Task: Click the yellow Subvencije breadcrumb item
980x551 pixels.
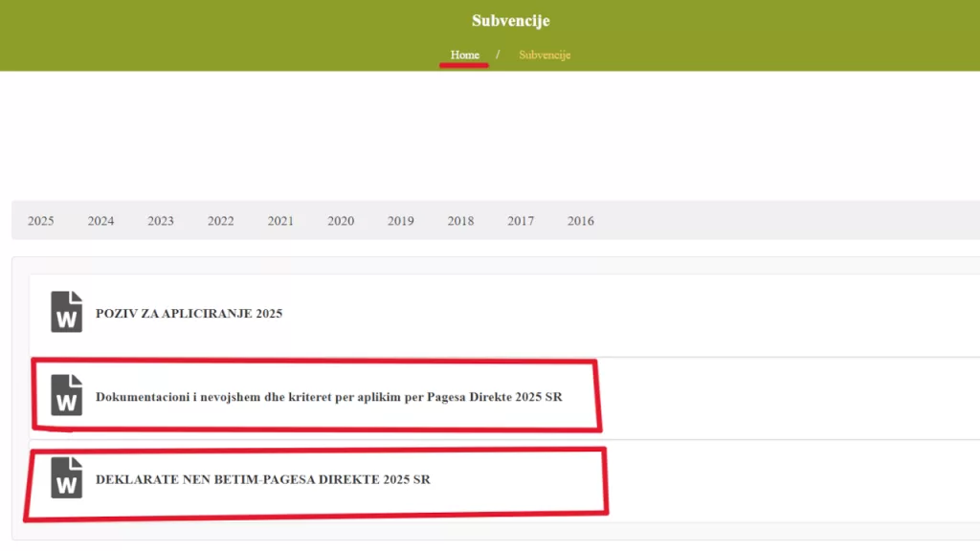Action: click(x=545, y=55)
